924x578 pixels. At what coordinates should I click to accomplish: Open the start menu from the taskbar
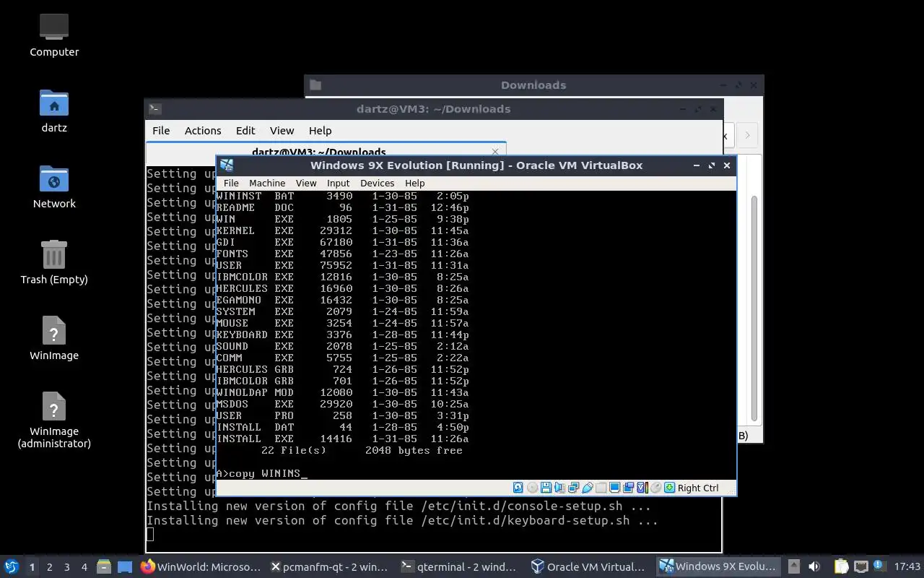pos(11,567)
